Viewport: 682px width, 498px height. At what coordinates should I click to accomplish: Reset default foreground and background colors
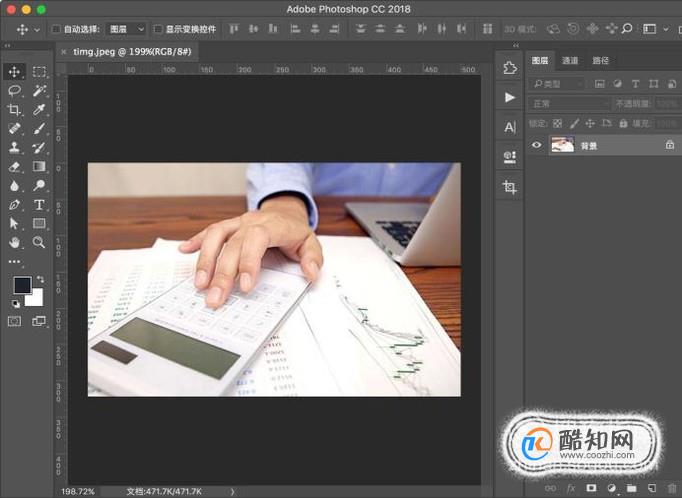coord(16,304)
